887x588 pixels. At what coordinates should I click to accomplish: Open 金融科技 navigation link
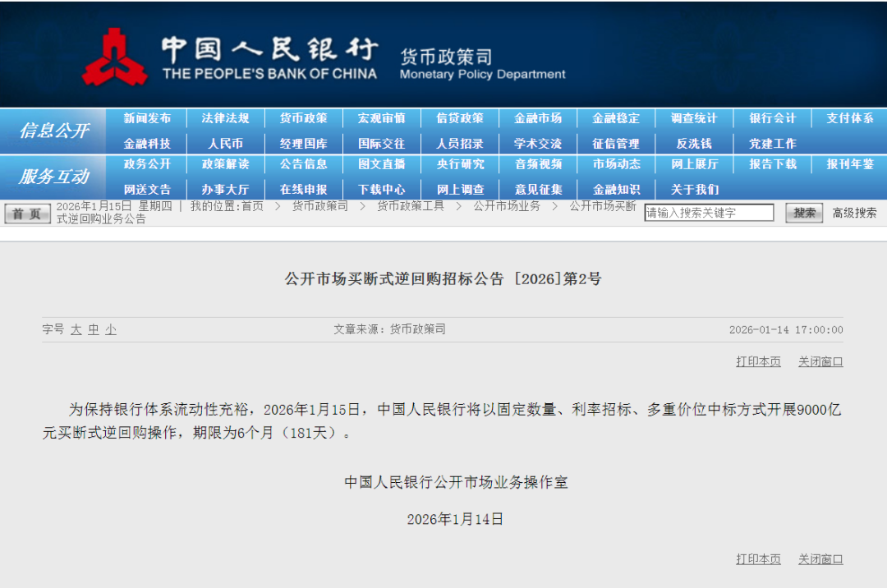[x=147, y=144]
